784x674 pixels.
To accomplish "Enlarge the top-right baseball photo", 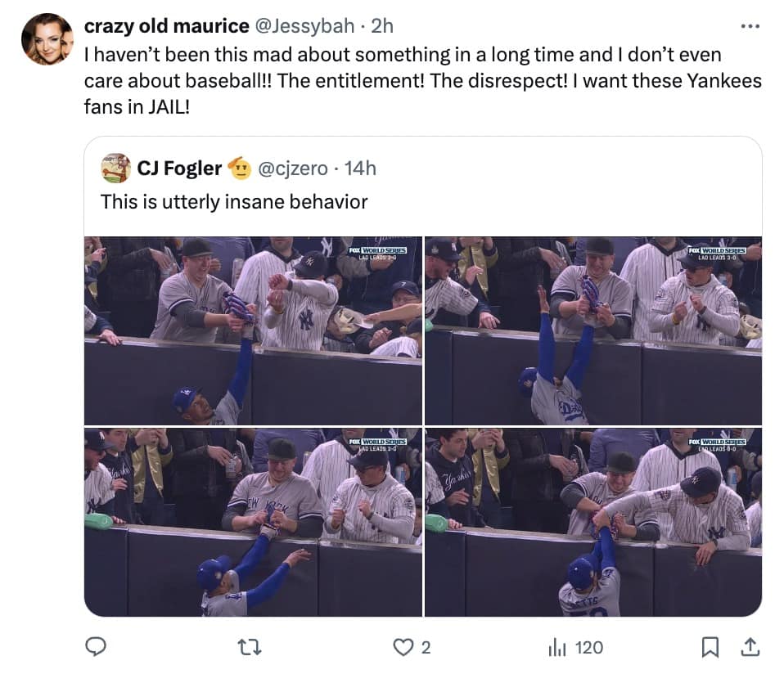I will [x=593, y=327].
